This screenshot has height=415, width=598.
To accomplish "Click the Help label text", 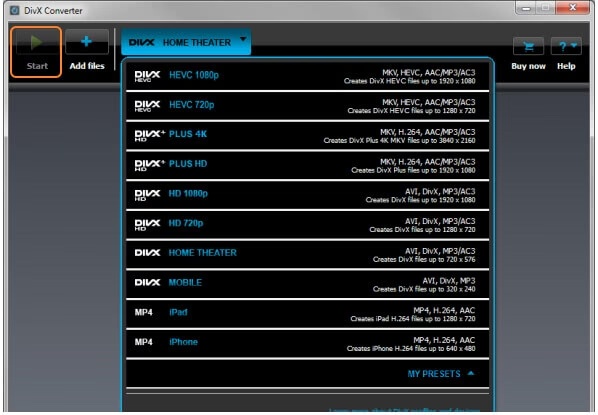I will coord(566,66).
